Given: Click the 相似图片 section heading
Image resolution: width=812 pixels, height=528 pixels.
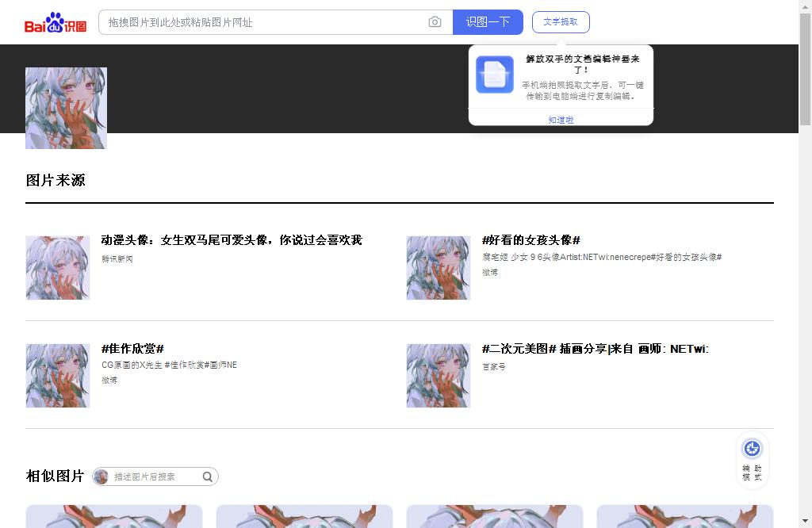Looking at the screenshot, I should click(x=56, y=476).
